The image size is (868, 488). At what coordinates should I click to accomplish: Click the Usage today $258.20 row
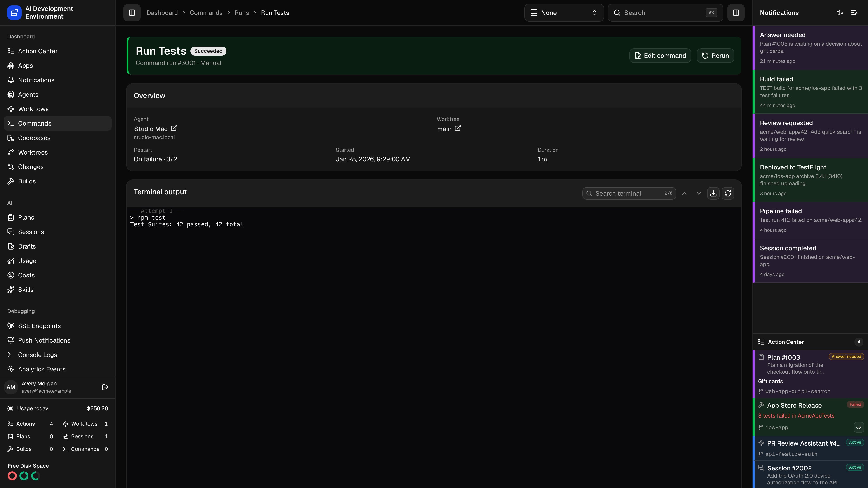pos(58,408)
